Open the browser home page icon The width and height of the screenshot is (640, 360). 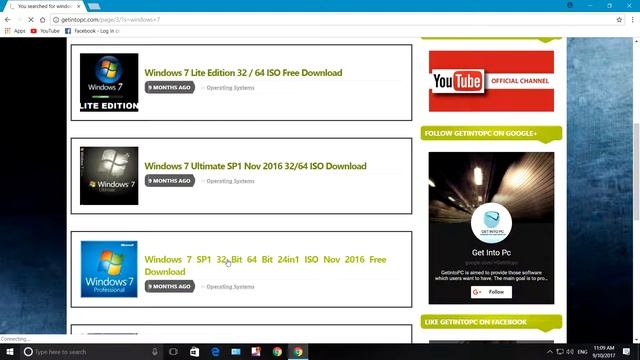point(42,20)
